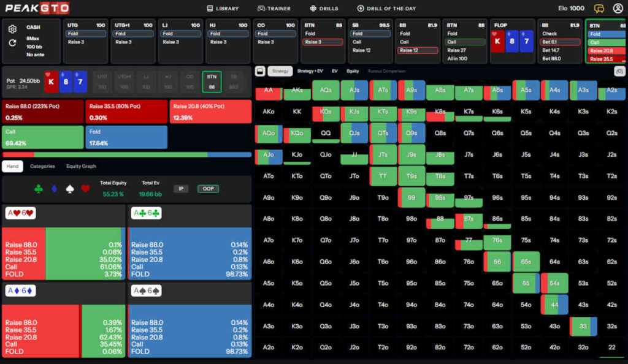
Task: Open the feedback chat bubble icon
Action: click(599, 9)
